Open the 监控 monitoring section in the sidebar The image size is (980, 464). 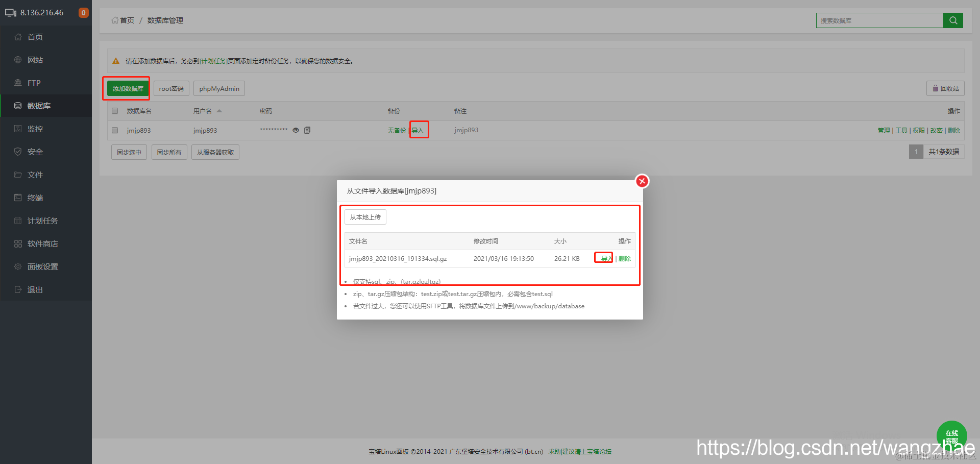point(35,129)
